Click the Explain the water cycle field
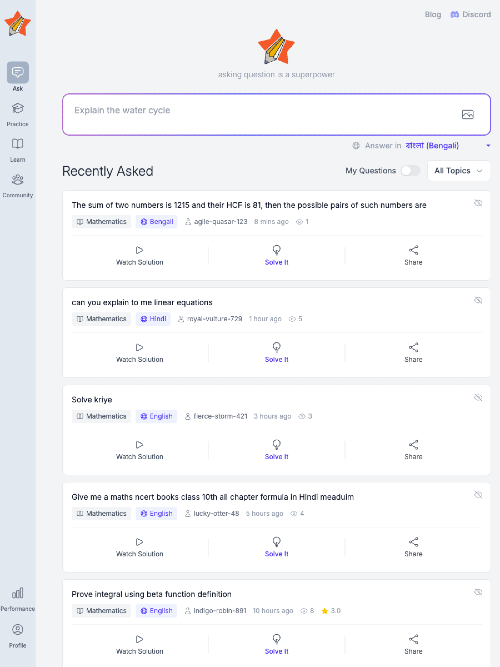The width and height of the screenshot is (500, 667). 277,114
